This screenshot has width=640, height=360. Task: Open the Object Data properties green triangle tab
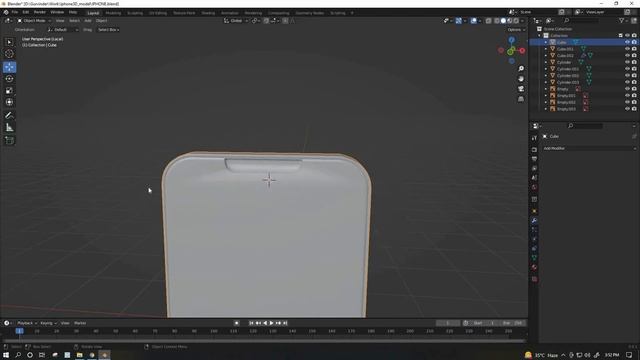(x=534, y=258)
